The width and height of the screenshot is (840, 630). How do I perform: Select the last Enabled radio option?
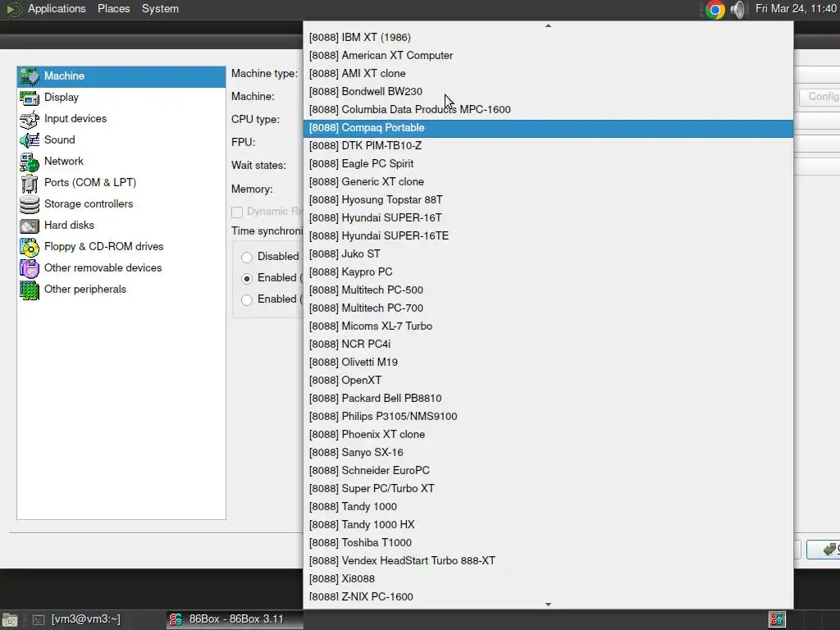coord(246,300)
